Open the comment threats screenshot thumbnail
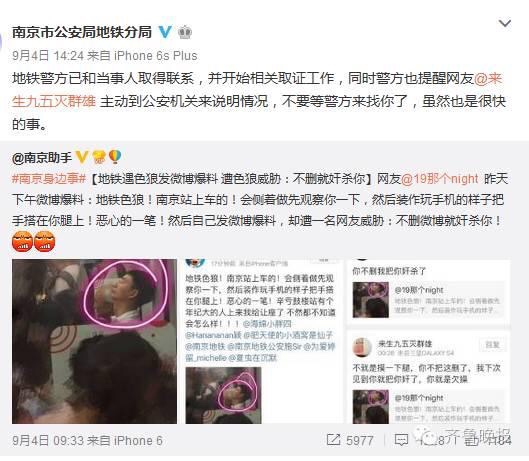 click(428, 341)
